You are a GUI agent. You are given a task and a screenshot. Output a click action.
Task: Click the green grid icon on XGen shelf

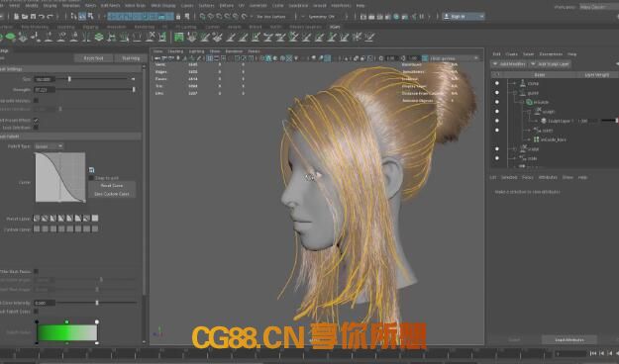click(x=179, y=37)
